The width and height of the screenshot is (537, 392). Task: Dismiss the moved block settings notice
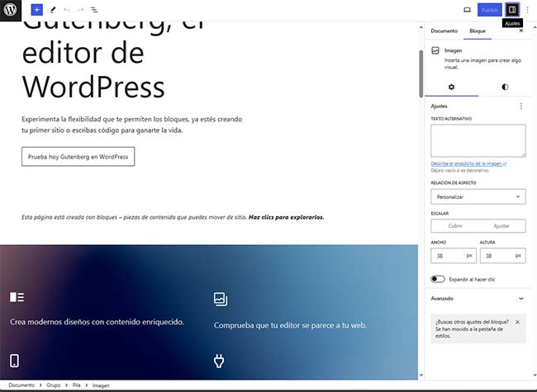coord(517,322)
